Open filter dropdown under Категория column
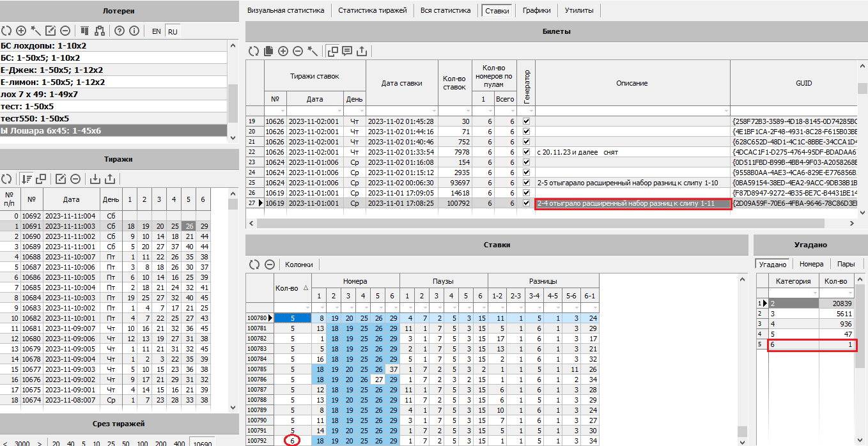The height and width of the screenshot is (446, 868). click(x=814, y=292)
